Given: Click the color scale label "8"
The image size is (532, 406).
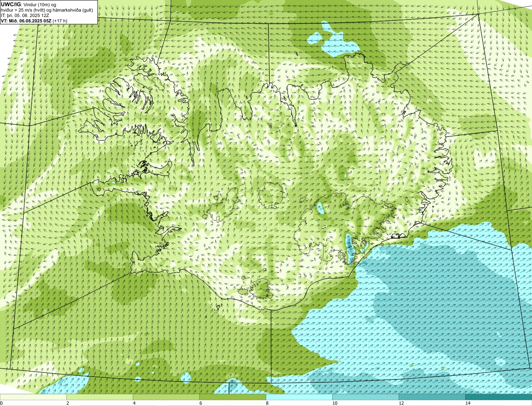Looking at the screenshot, I should tap(267, 403).
